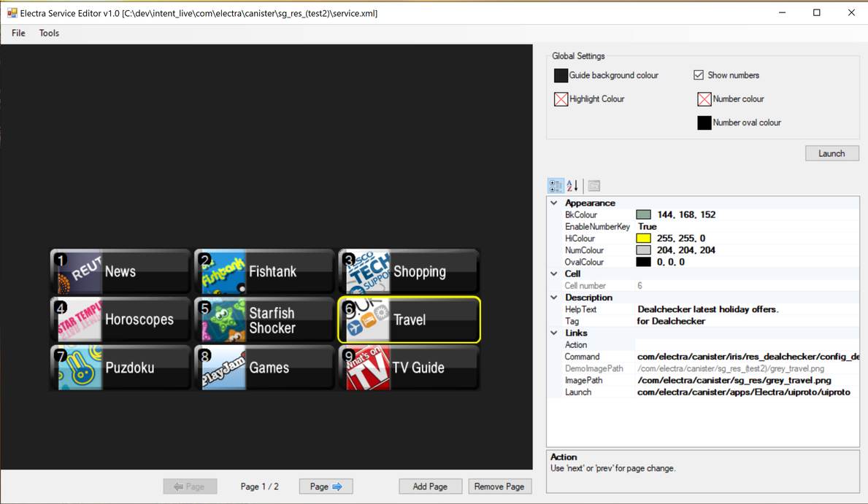Viewport: 868px width, 504px height.
Task: Select the TV Guide tile icon
Action: point(366,368)
